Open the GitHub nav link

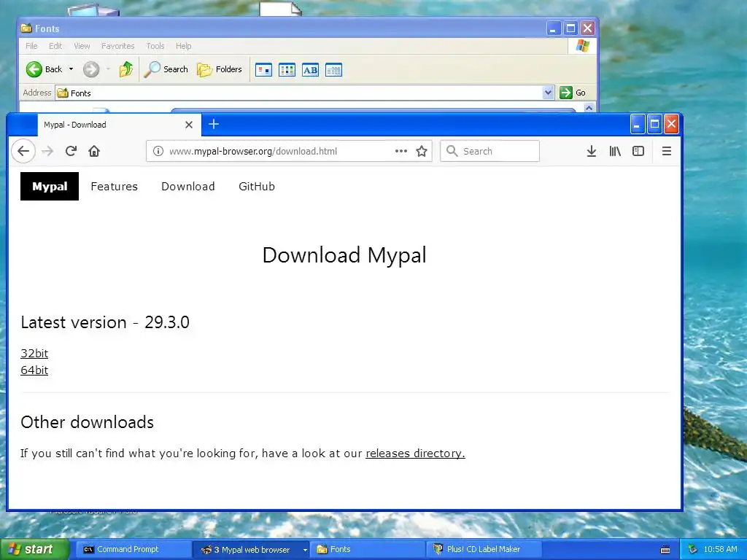click(257, 187)
